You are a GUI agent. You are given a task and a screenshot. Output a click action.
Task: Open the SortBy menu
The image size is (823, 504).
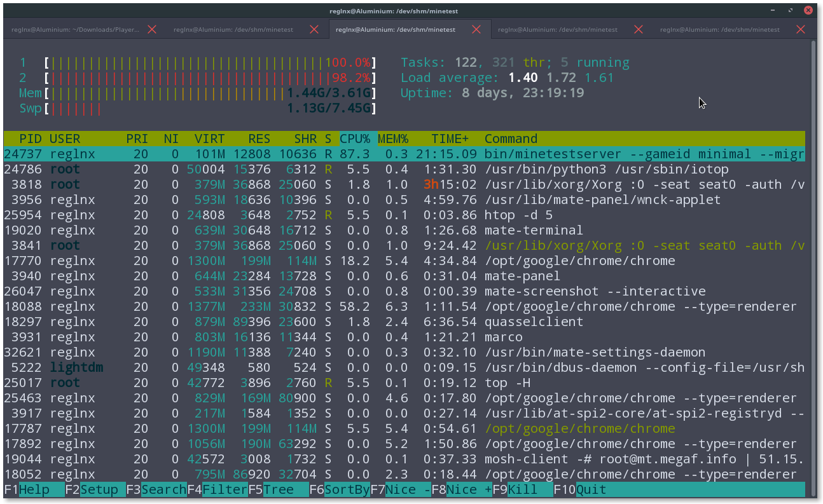point(347,489)
